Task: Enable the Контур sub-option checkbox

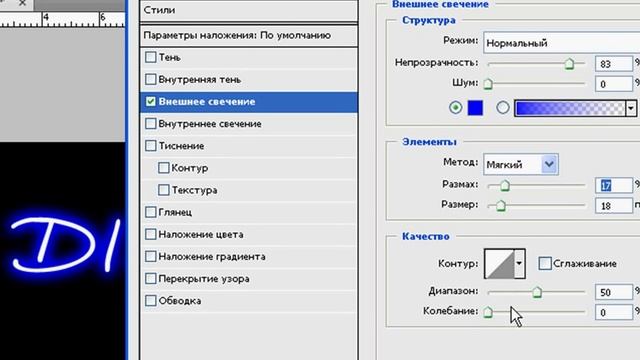Action: [164, 168]
